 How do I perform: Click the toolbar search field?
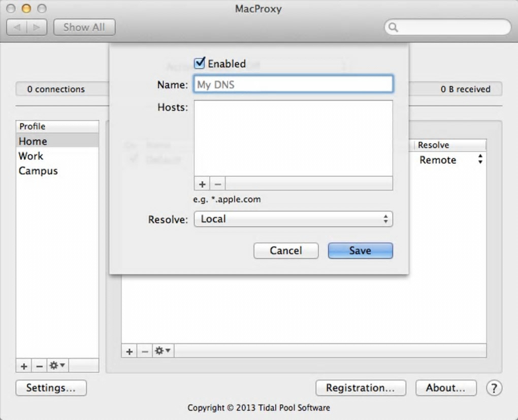[x=447, y=27]
